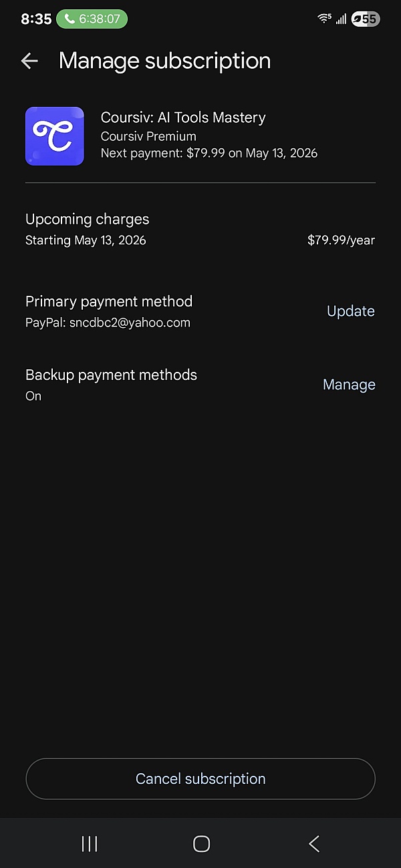Screen dimensions: 401x868
Task: Tap the Coursiv app icon
Action: (55, 136)
